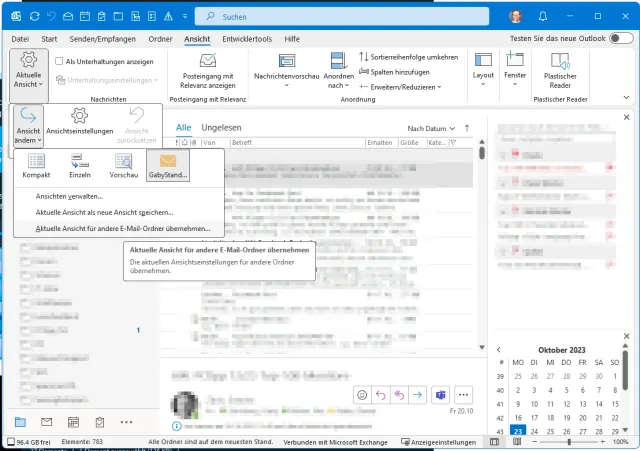The image size is (640, 451).
Task: Click Ansichten verwalten menu entry
Action: 70,196
